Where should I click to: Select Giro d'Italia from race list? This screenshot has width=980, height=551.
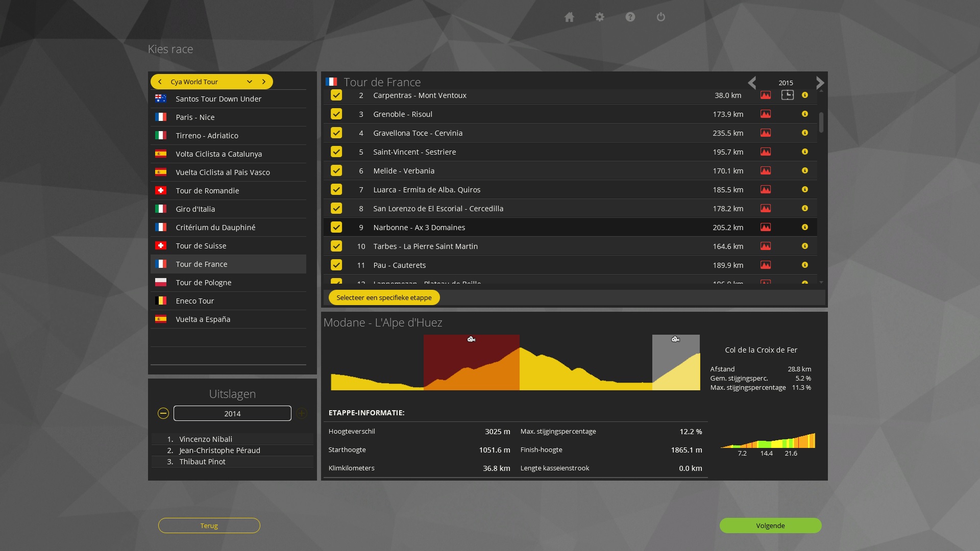195,209
